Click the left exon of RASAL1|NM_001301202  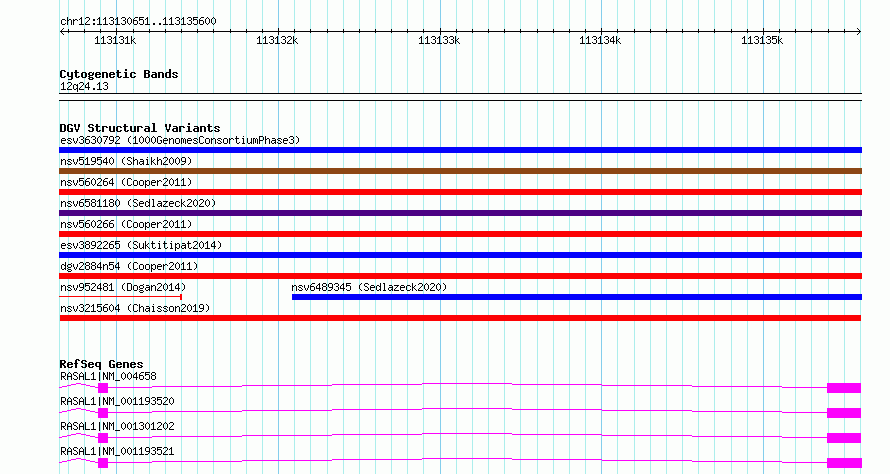pos(103,438)
